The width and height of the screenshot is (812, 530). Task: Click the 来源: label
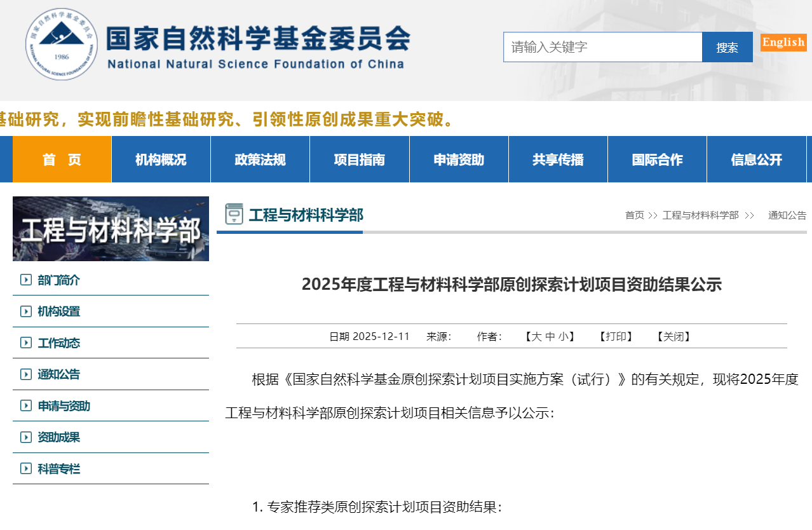coord(439,336)
